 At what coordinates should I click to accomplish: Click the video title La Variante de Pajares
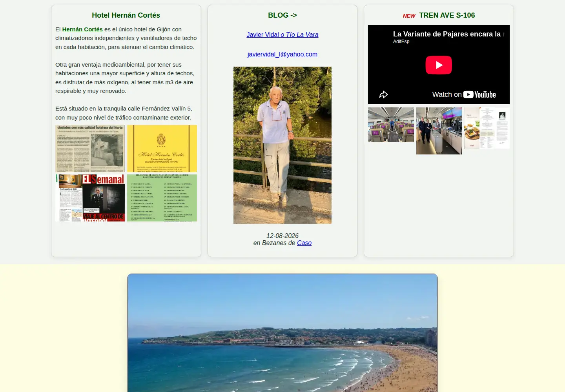point(448,34)
